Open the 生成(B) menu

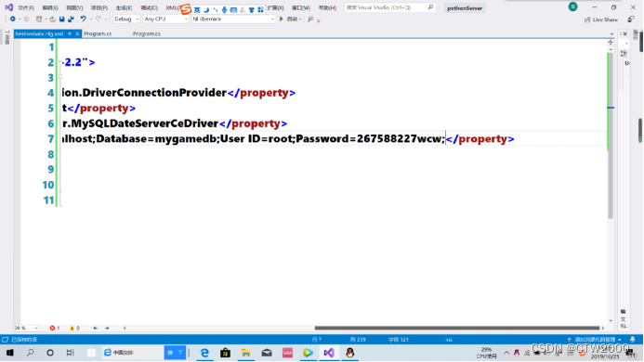click(x=124, y=7)
